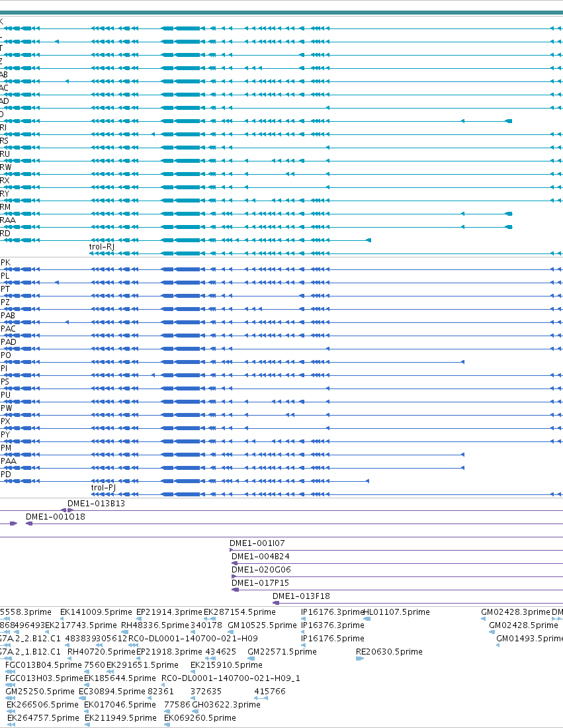Viewport: 563px width, 728px height.
Task: Open the DME1-013B13 BAC label
Action: pos(96,503)
